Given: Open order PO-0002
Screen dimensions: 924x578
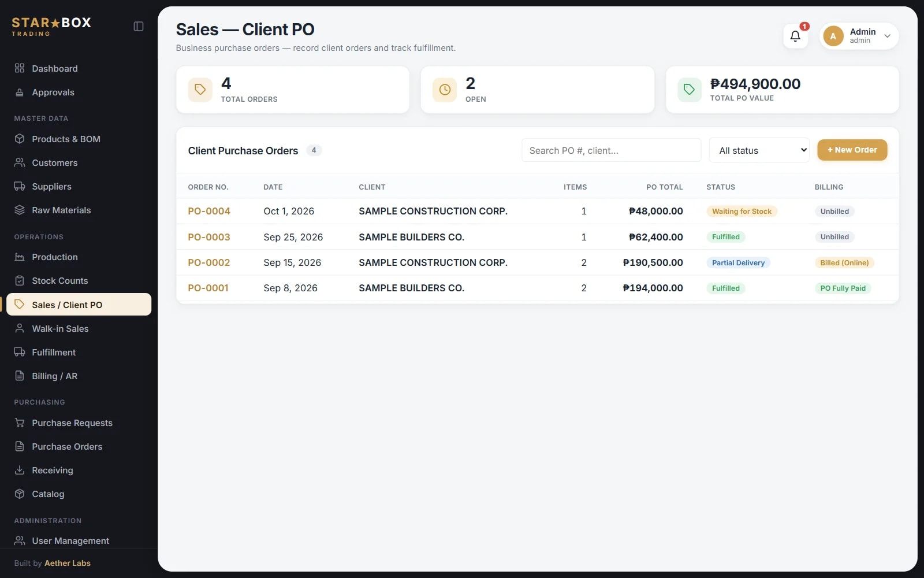Looking at the screenshot, I should coord(209,262).
